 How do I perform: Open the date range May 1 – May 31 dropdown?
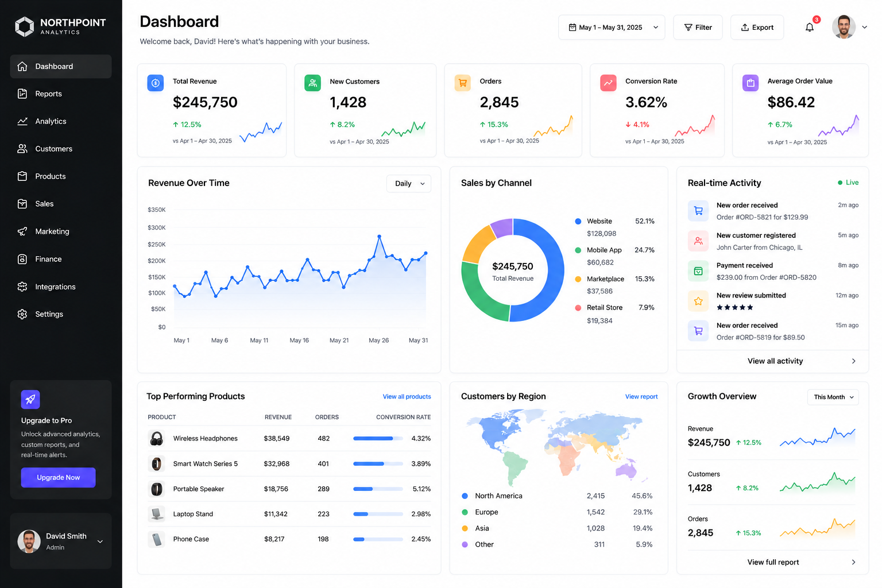pos(612,28)
